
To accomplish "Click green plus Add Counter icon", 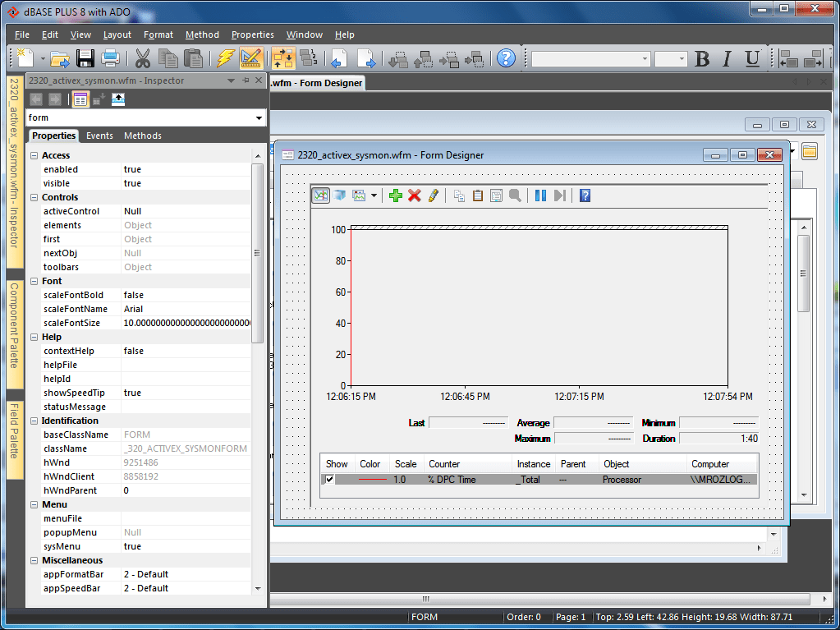I will (x=395, y=195).
